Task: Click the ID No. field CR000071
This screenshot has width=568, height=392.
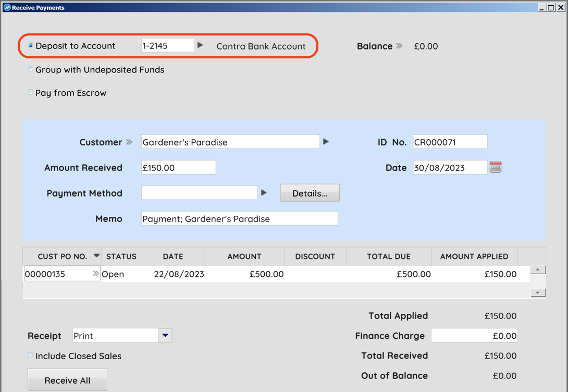Action: [450, 142]
